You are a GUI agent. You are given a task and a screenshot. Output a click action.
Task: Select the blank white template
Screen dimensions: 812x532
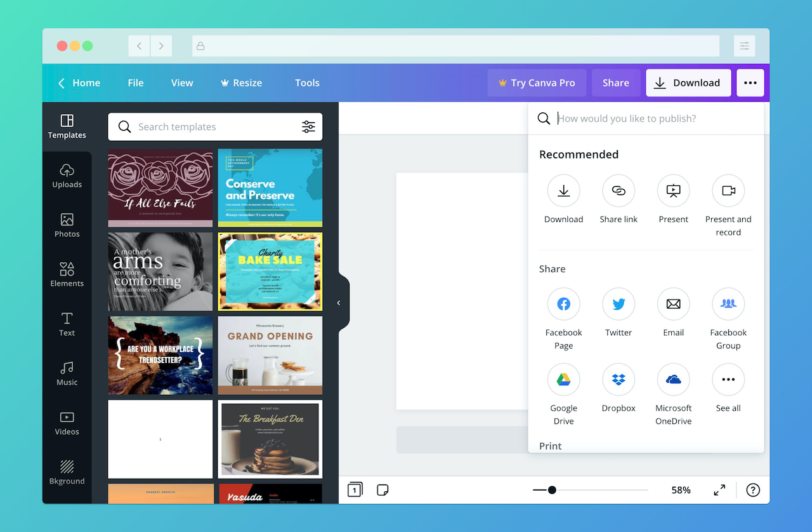[x=160, y=439]
